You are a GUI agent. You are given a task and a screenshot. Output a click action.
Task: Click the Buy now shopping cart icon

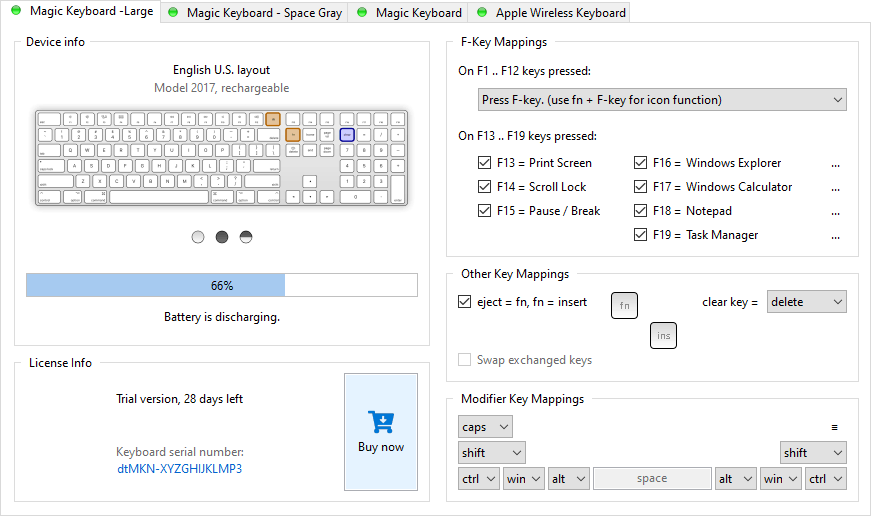coord(381,422)
